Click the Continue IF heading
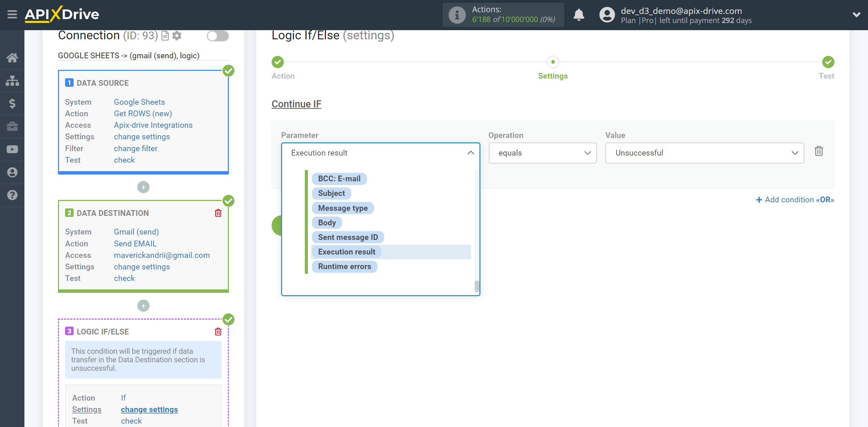 [296, 104]
